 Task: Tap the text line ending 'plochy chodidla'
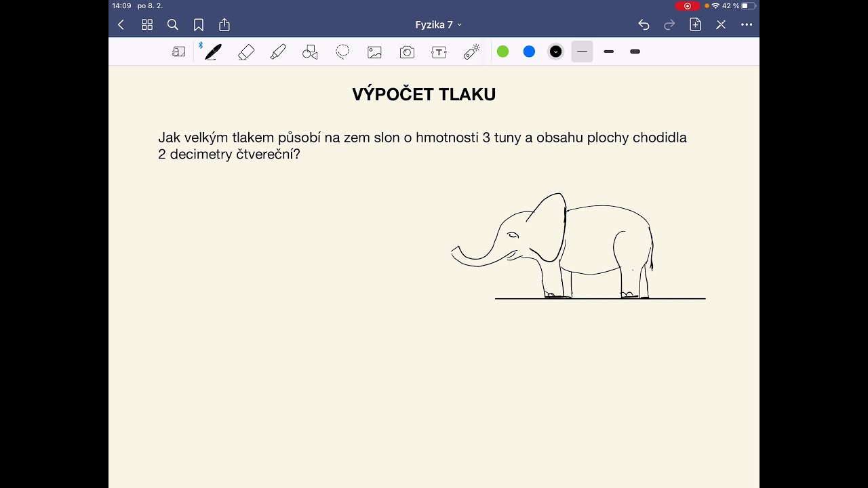[422, 138]
